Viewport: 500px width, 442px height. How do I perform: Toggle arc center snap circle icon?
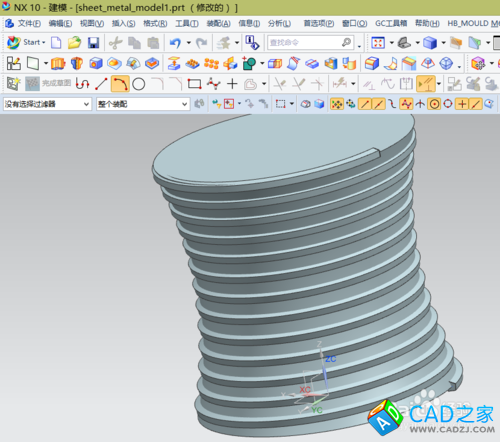pos(434,104)
